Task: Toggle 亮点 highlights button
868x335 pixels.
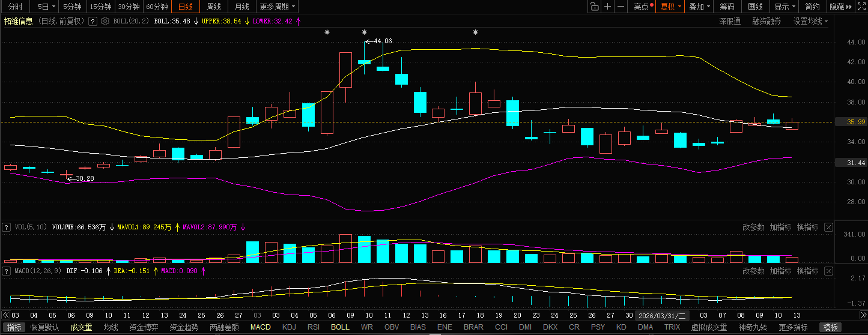Action: [643, 7]
